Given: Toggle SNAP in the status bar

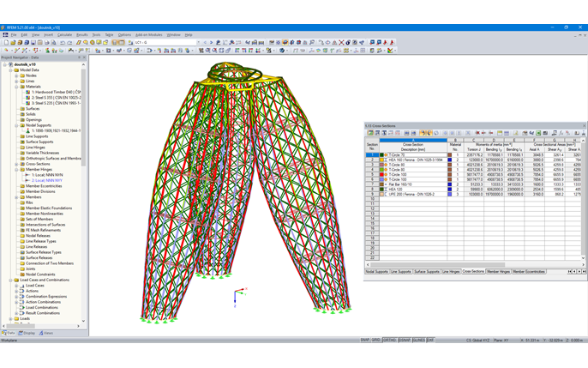Looking at the screenshot, I should (x=365, y=340).
